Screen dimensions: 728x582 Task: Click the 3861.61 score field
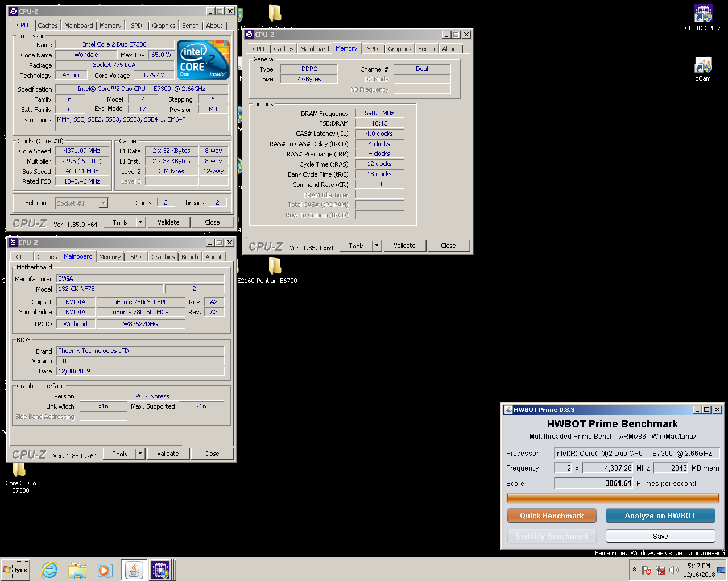point(594,483)
